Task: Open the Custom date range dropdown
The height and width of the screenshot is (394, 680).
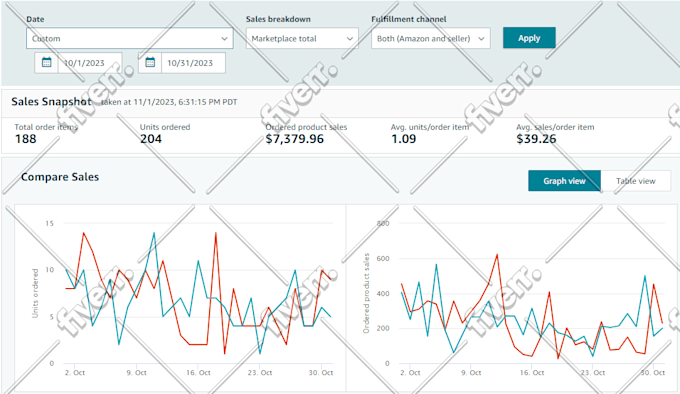Action: click(x=130, y=38)
